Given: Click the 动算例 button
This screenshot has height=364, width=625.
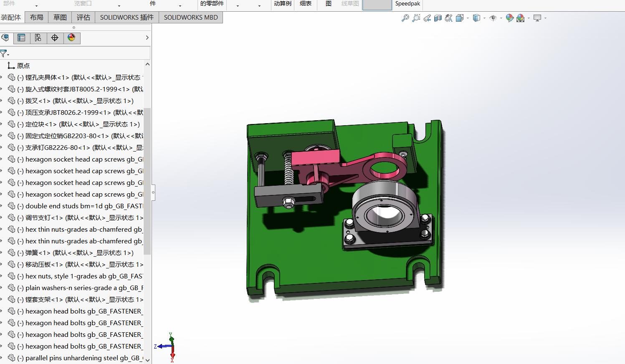Looking at the screenshot, I should (283, 3).
